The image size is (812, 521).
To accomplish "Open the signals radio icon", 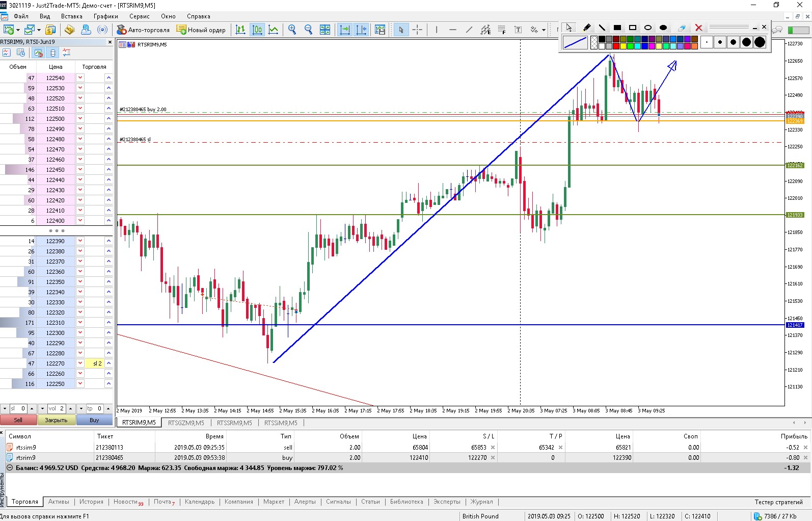I will tap(102, 30).
